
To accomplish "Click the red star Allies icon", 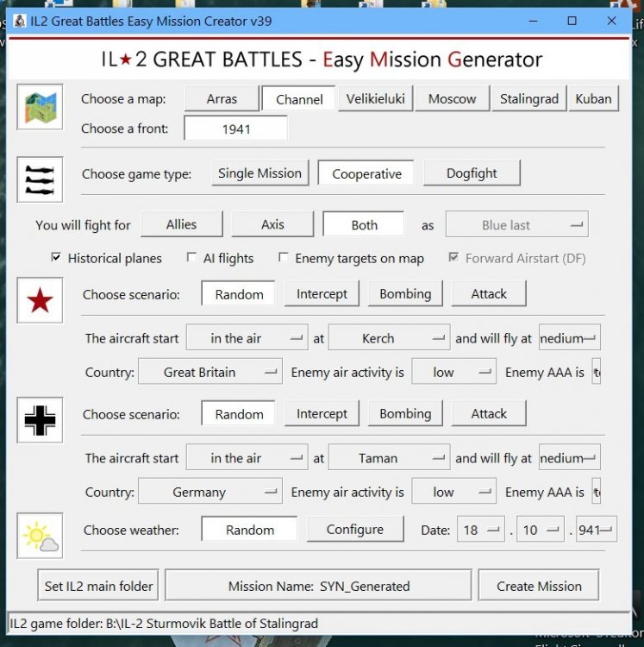I will click(40, 300).
